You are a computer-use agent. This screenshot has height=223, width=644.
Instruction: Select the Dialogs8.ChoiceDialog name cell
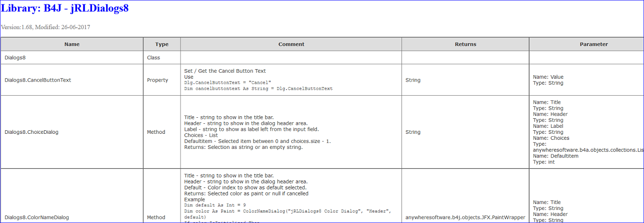(72, 132)
